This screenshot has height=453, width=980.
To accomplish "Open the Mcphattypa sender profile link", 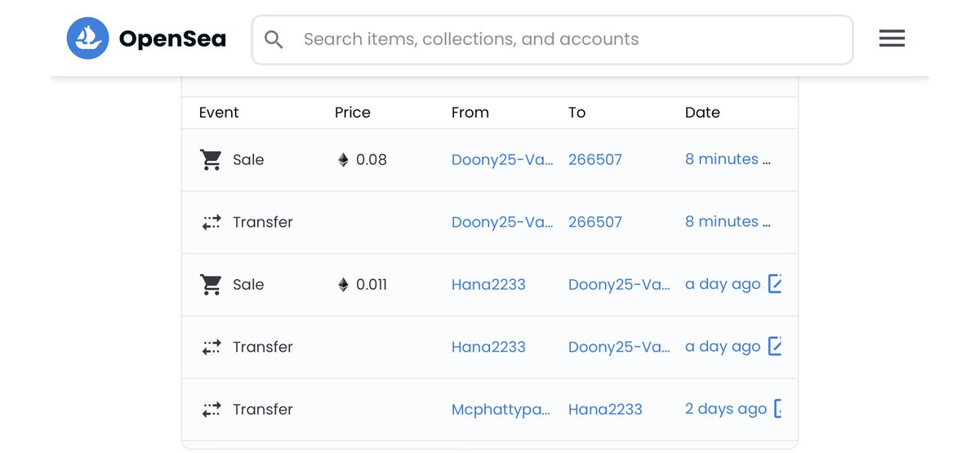I will [500, 410].
